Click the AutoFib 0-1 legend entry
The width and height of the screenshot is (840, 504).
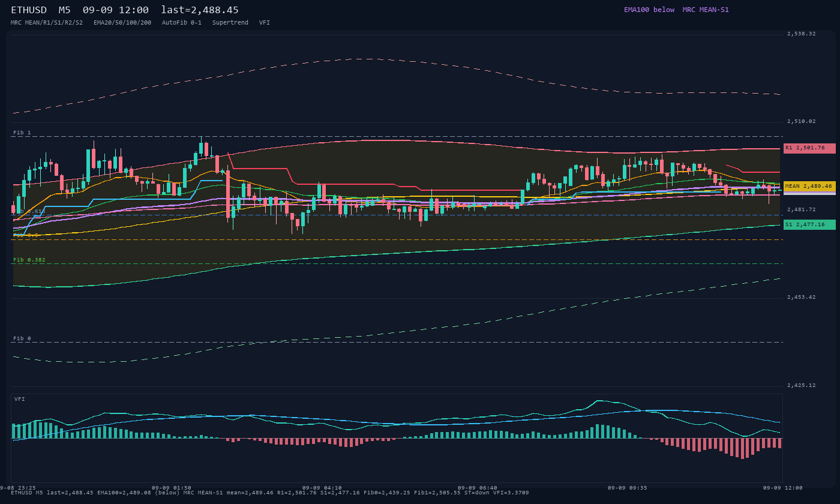point(182,22)
